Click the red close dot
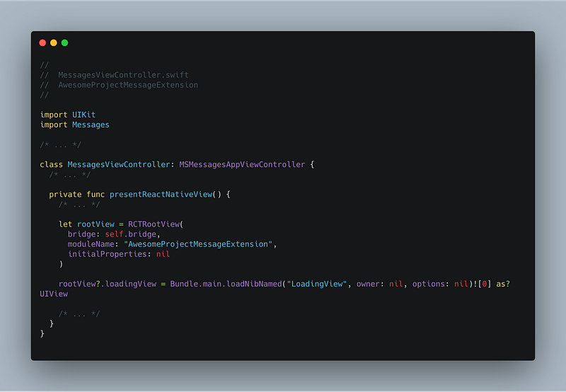The image size is (566, 392). pos(42,43)
